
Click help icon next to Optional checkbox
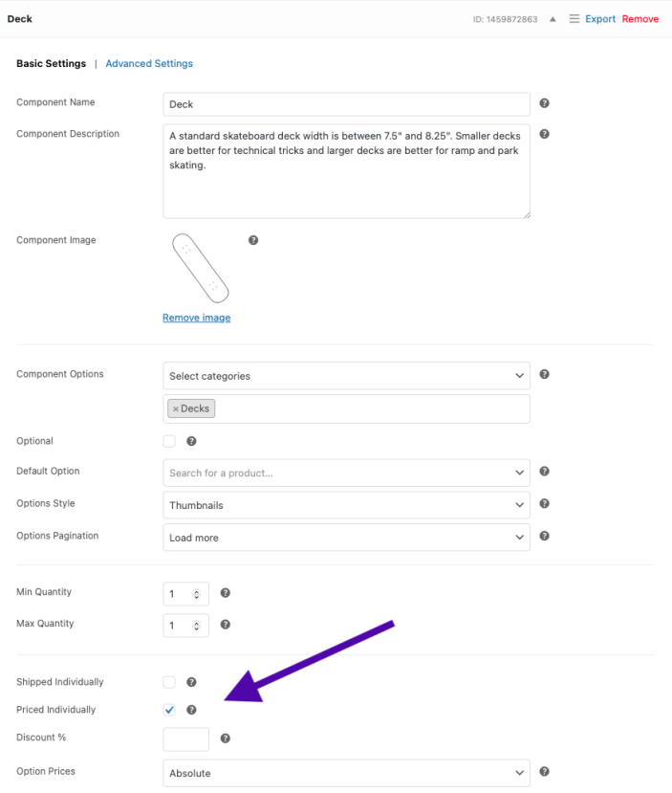[x=191, y=441]
